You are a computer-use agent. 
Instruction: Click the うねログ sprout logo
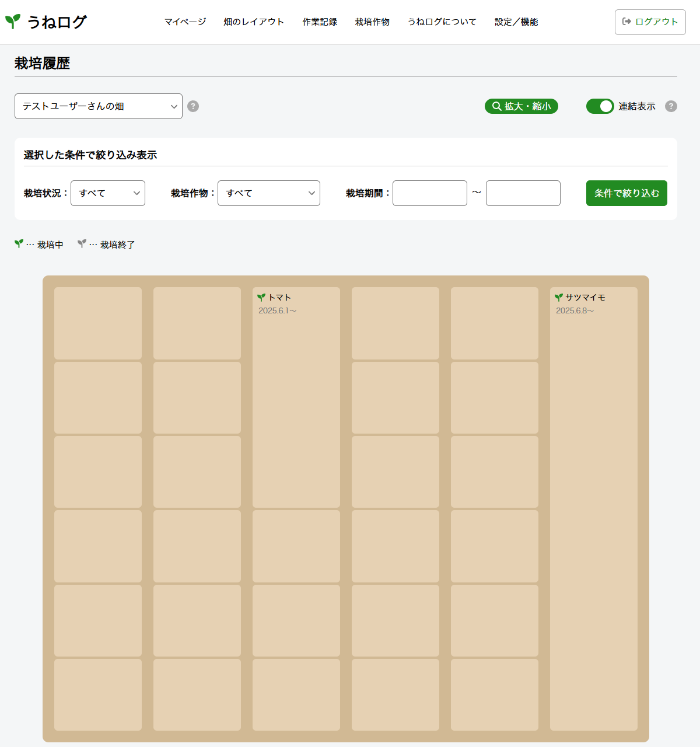point(13,22)
